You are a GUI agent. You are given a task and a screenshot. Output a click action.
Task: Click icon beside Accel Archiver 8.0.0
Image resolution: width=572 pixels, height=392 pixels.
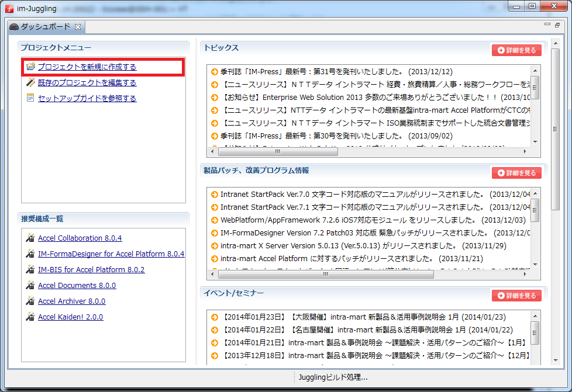(x=30, y=301)
